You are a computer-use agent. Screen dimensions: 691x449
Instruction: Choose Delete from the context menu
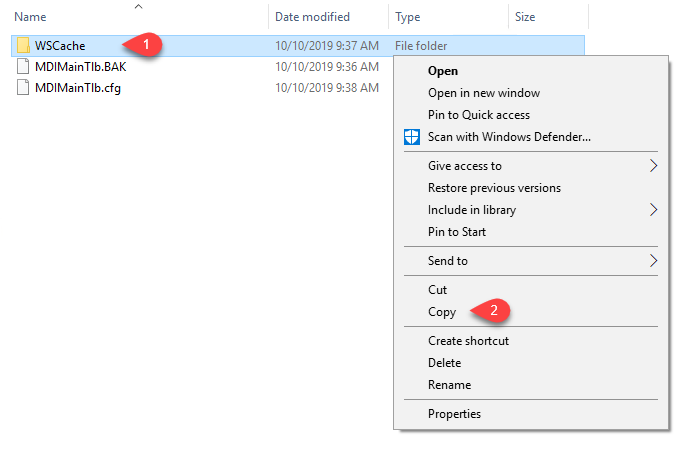[531, 363]
